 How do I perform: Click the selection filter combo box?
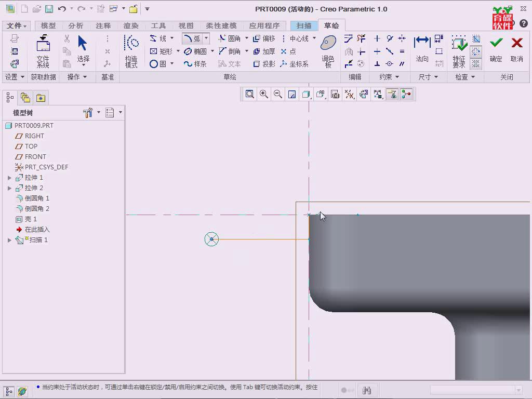click(x=476, y=390)
